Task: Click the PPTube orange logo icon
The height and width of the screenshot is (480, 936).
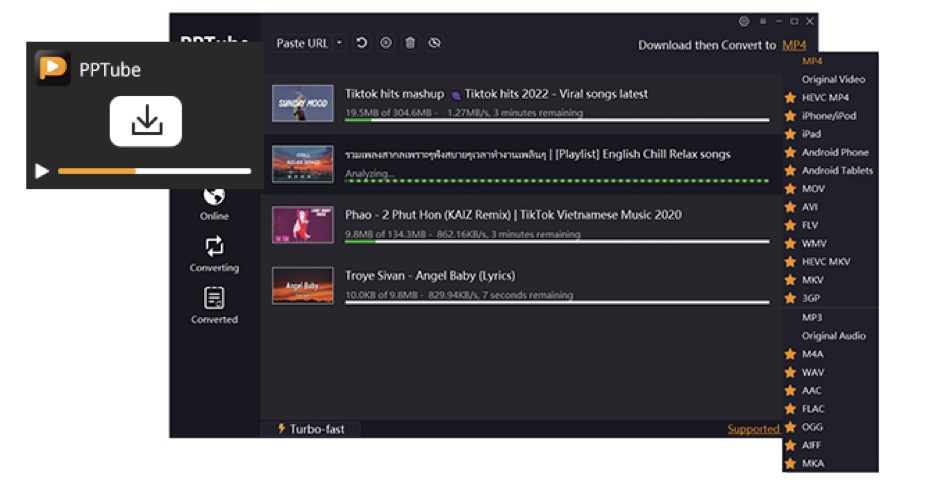Action: 53,68
